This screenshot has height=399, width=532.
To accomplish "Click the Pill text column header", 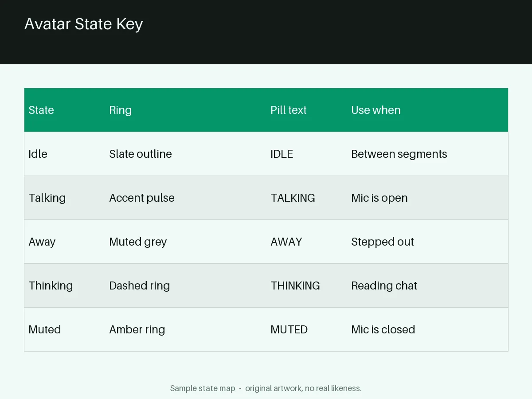I will coord(289,110).
